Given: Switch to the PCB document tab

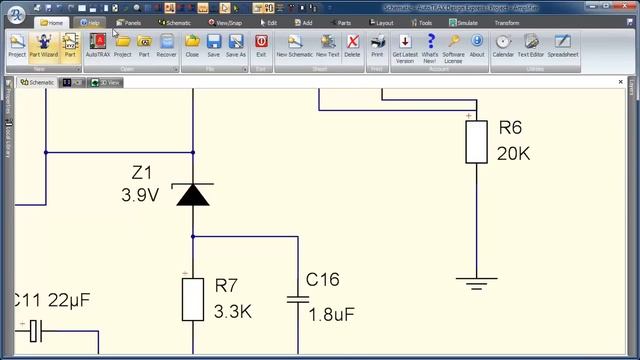Looking at the screenshot, I should pyautogui.click(x=73, y=82).
